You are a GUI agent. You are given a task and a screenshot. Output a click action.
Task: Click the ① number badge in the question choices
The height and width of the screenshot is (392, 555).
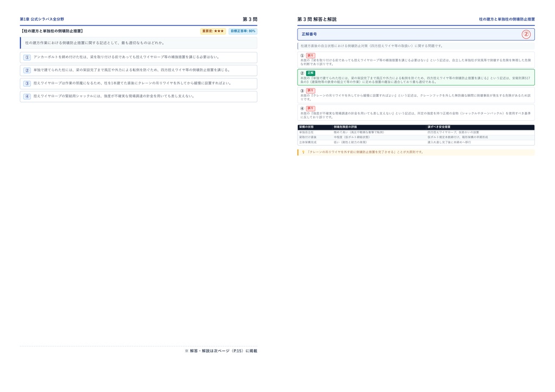click(27, 57)
